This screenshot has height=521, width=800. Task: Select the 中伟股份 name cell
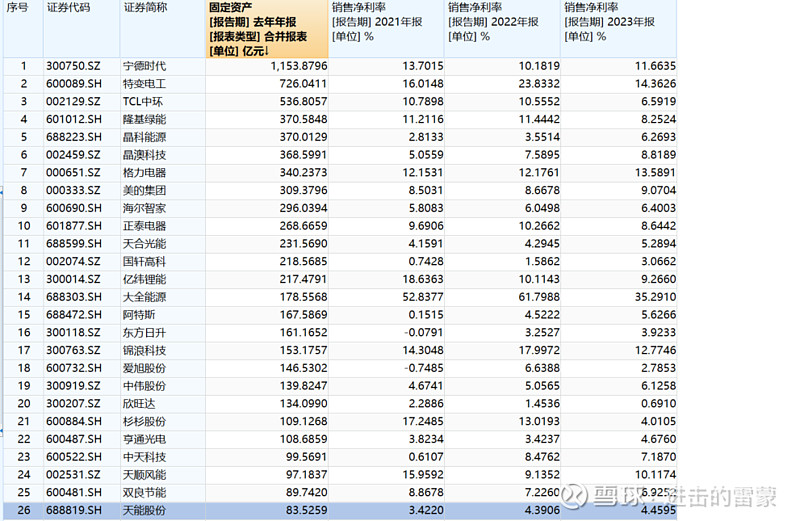click(x=144, y=386)
